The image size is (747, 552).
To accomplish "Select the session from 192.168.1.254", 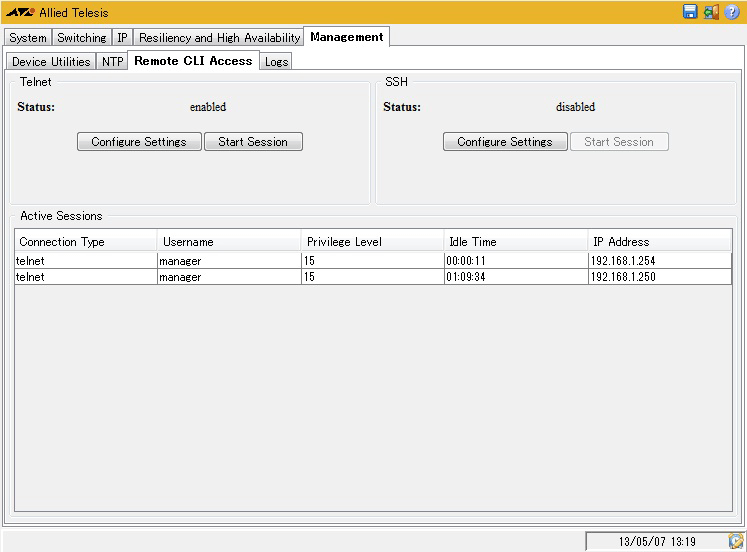I will (373, 261).
